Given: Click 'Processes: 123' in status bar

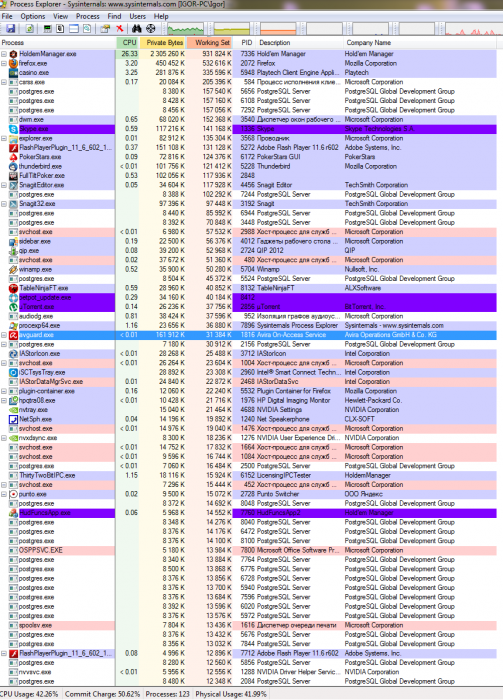Looking at the screenshot, I should [167, 694].
